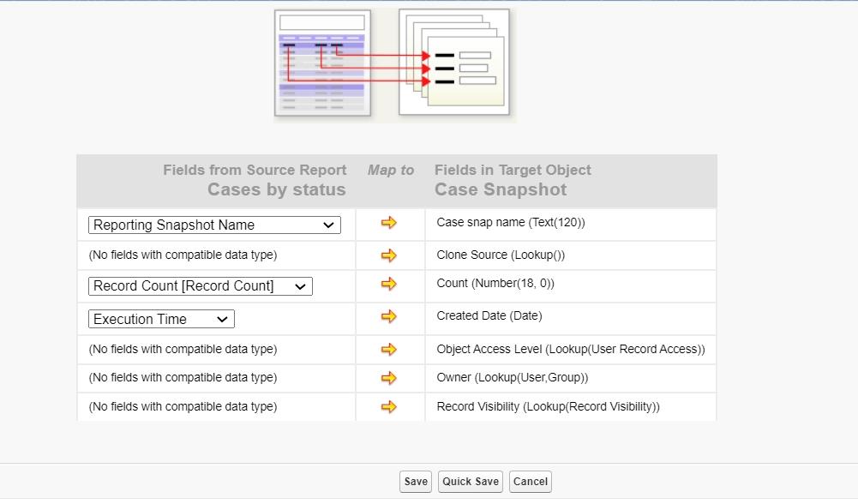Click the mapping arrow for Count field
Screen dimensions: 858x504
(389, 284)
